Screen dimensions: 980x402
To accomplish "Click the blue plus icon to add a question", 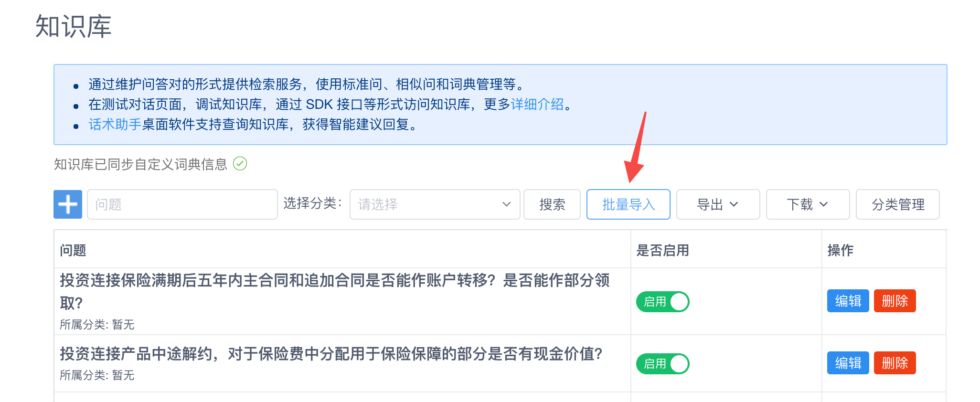I will 67,204.
